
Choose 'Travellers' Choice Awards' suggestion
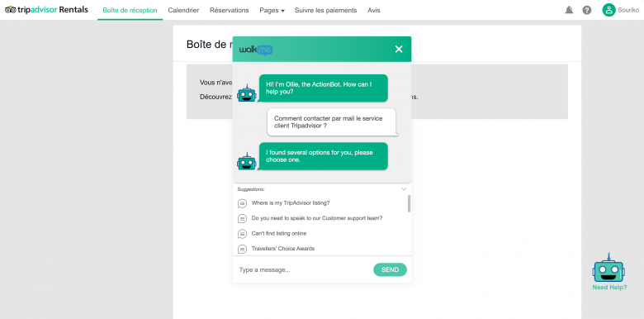coord(283,249)
